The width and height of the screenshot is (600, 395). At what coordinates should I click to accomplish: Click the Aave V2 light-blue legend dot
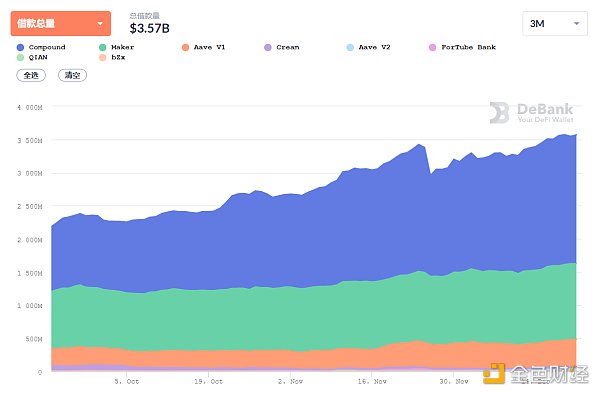(350, 47)
